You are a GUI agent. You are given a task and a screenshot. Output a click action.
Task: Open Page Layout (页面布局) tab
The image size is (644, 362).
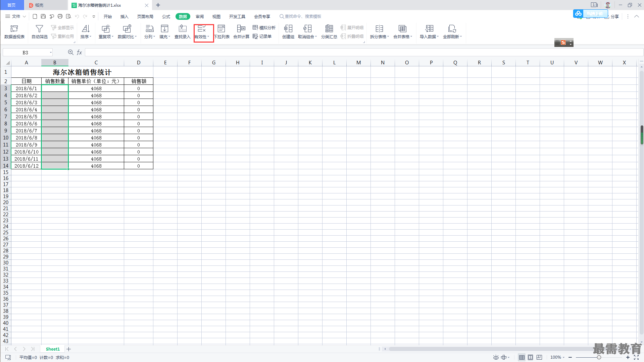coord(145,16)
